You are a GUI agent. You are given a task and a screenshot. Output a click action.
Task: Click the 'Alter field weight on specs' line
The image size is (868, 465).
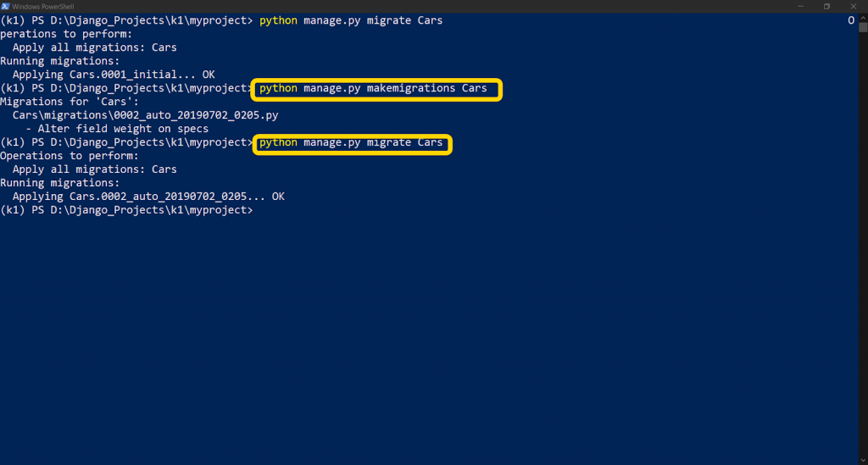point(117,129)
